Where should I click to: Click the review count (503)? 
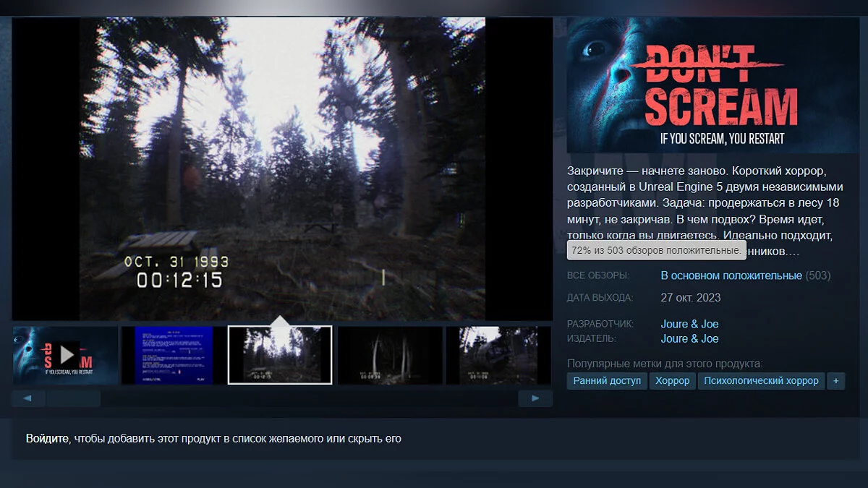pos(818,275)
